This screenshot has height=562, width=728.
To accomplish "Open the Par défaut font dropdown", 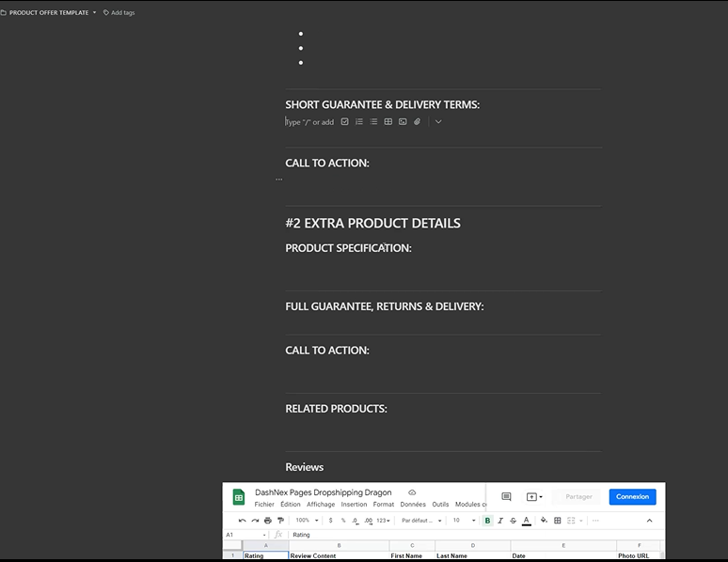I will tap(421, 521).
